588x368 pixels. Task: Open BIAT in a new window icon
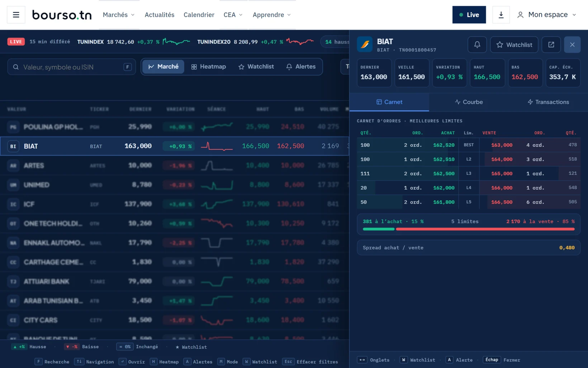[x=551, y=45]
